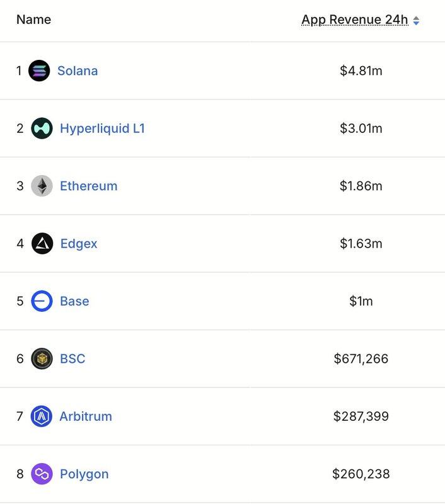Open the Hyperliquid L1 link
Viewport: 445px width, 504px height.
[102, 129]
